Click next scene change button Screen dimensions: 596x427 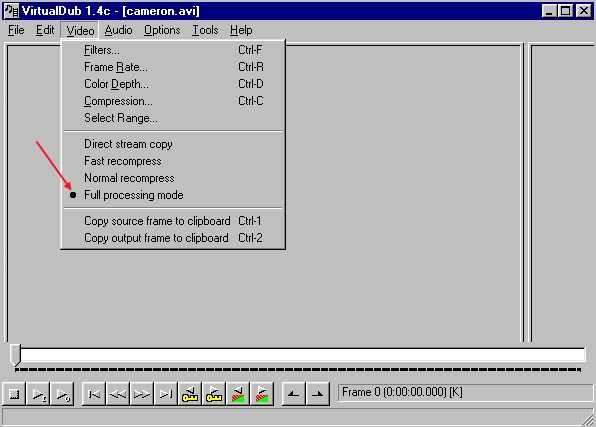(x=262, y=394)
